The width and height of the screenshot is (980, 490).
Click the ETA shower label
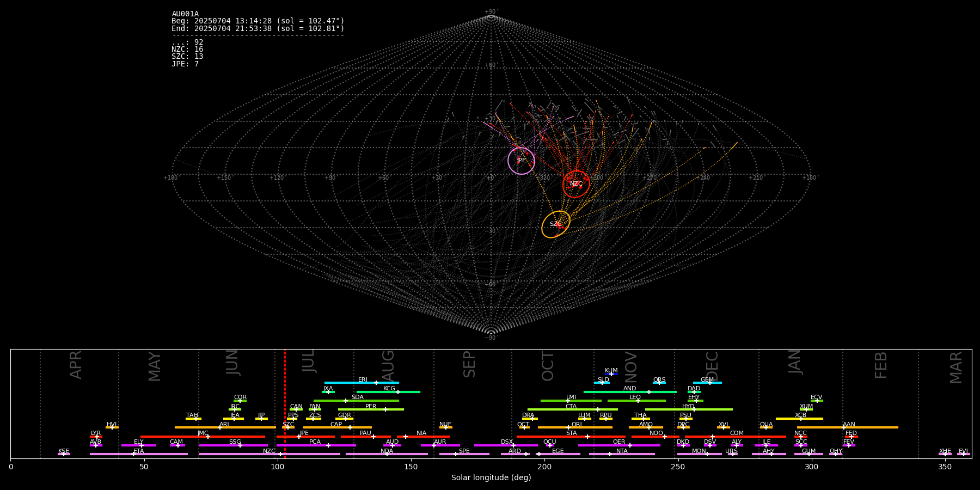[x=139, y=451]
